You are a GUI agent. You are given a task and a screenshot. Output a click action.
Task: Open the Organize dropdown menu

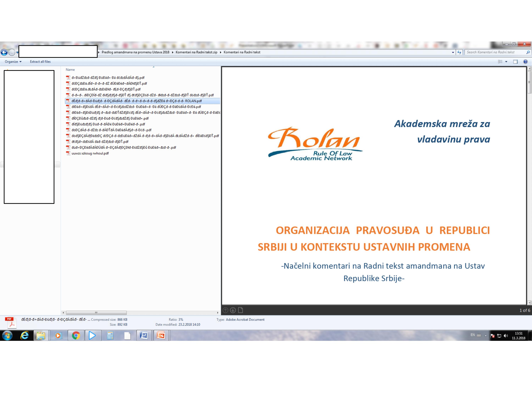[13, 62]
